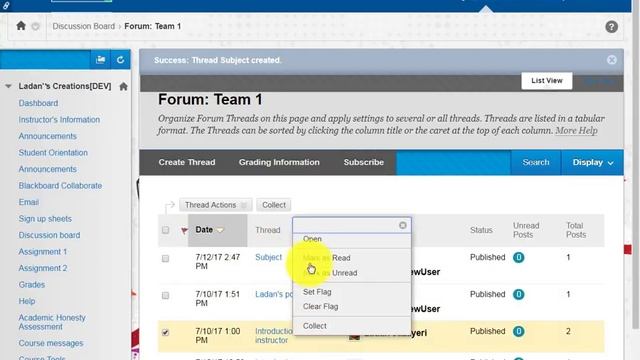This screenshot has width=640, height=360.
Task: Subscribe to the forum
Action: click(x=364, y=162)
